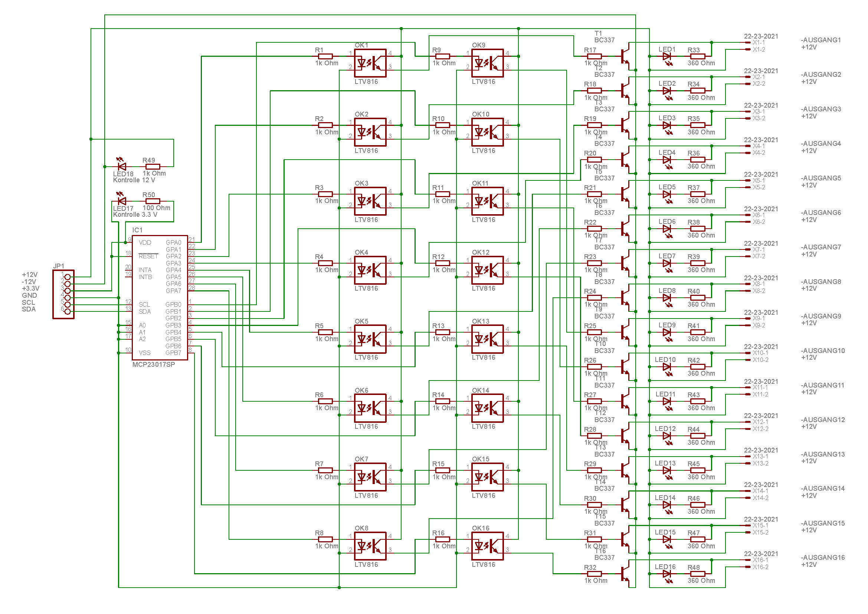Click the OK1 optocoupler symbol
Image resolution: width=868 pixels, height=614 pixels.
pos(370,63)
